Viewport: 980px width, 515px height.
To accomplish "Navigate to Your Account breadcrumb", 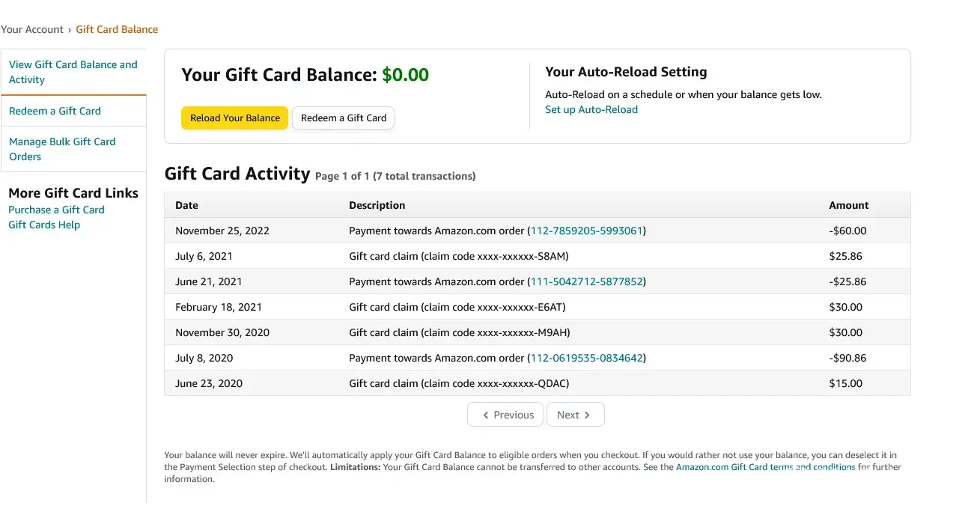I will (32, 29).
